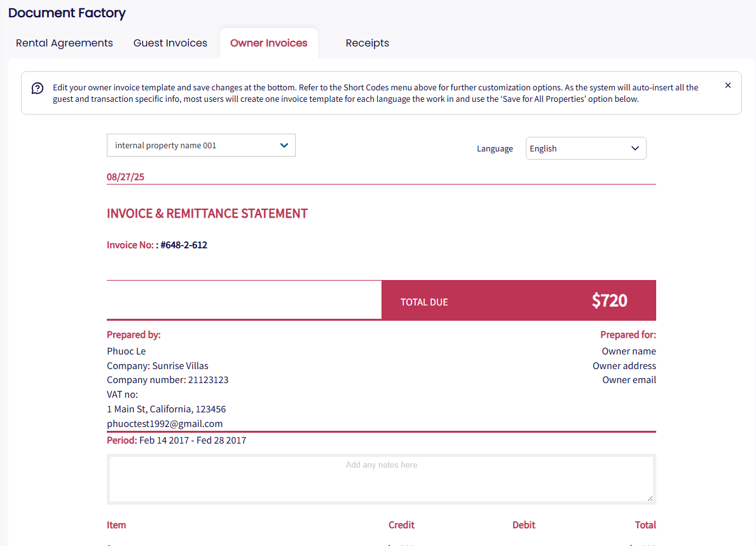Switch to the Rental Agreements tab
This screenshot has height=546, width=756.
click(64, 43)
